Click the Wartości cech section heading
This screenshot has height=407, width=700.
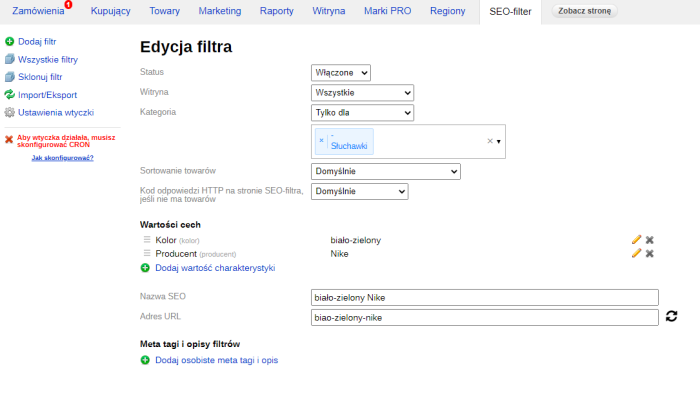[170, 224]
